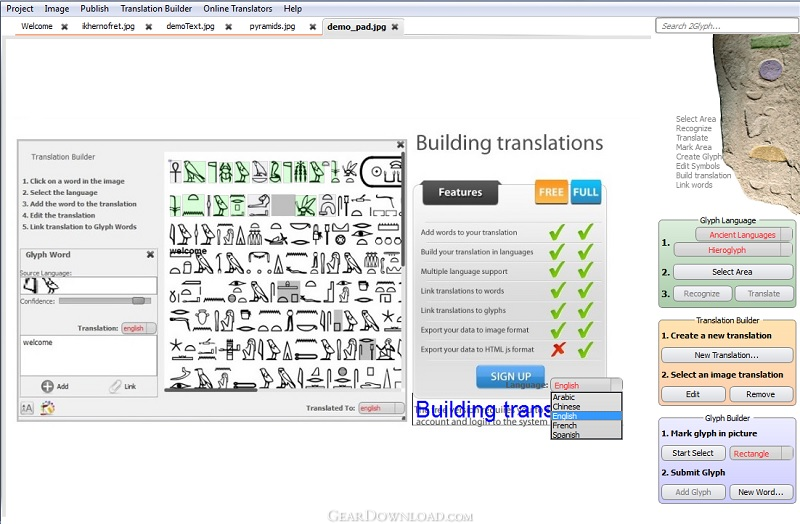Expand the Rectangle shape dropdown

(788, 453)
